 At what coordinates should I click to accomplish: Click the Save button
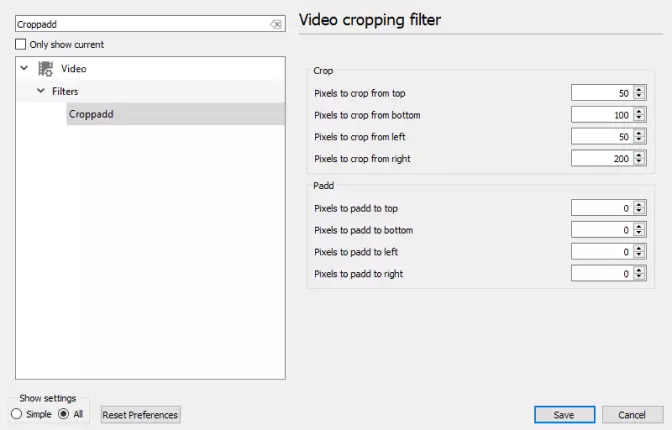pyautogui.click(x=564, y=415)
